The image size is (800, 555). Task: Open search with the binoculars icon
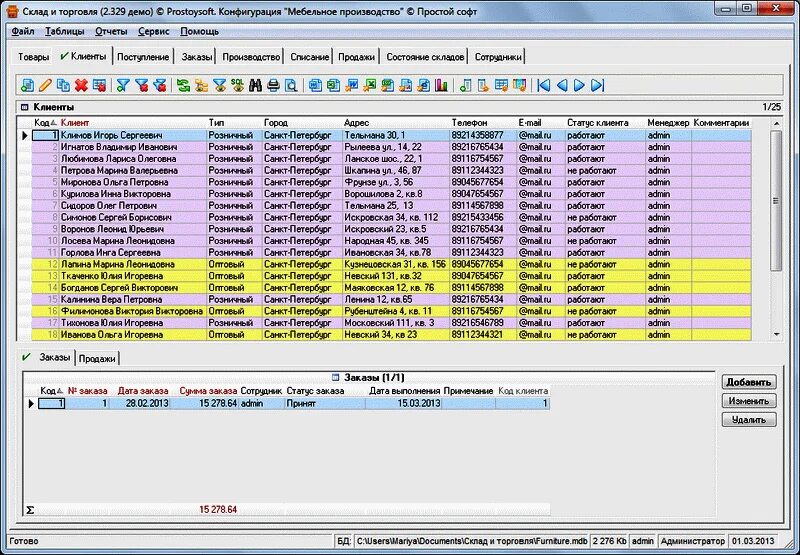(x=255, y=85)
